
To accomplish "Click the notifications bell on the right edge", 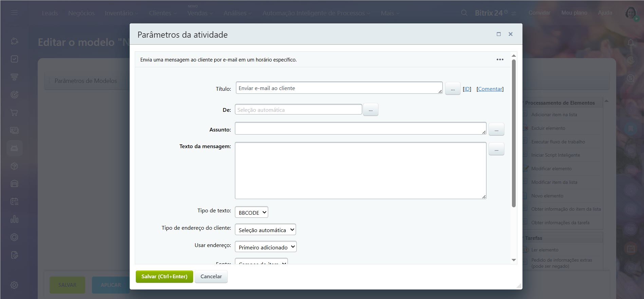I will pyautogui.click(x=631, y=43).
